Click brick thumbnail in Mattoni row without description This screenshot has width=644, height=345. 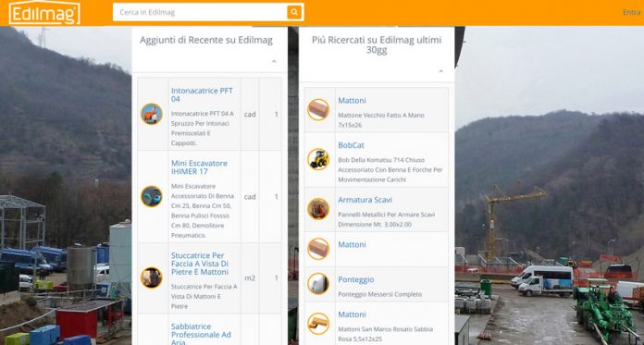point(318,249)
